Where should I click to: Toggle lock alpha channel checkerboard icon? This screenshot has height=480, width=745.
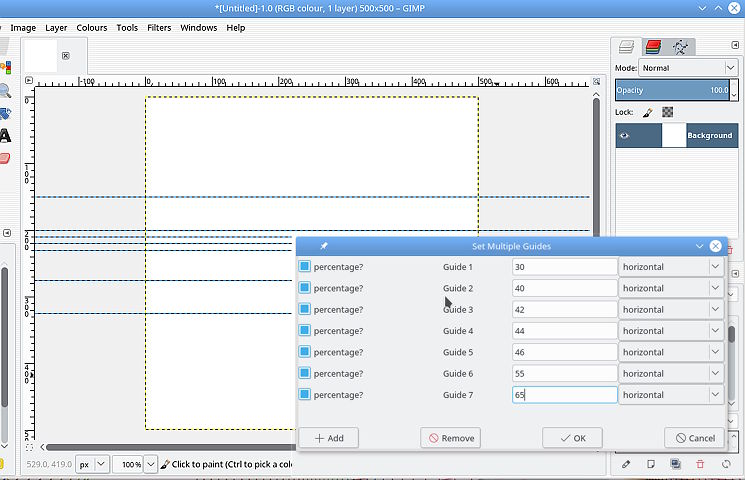coord(668,112)
